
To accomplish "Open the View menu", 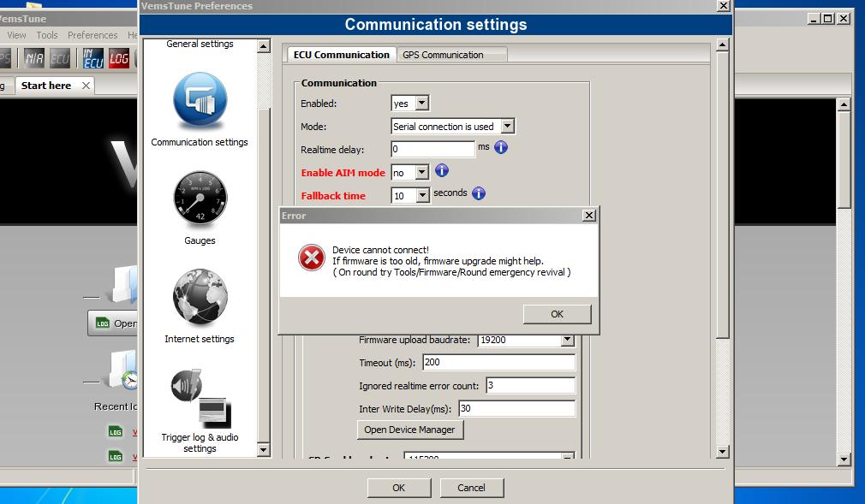I will [x=16, y=35].
